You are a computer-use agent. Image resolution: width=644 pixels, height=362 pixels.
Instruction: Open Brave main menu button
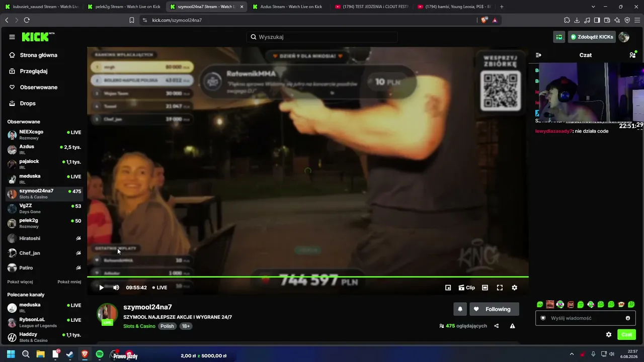tap(637, 20)
